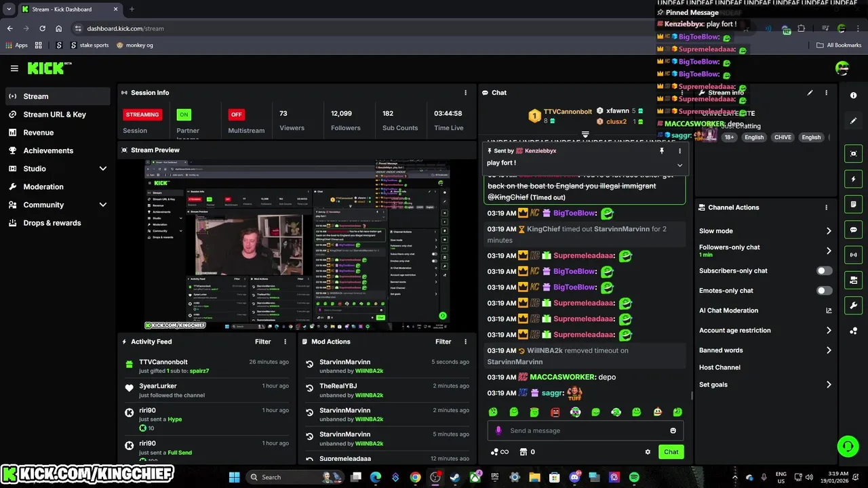Click the shop icon below message box
This screenshot has width=868, height=488.
(524, 452)
